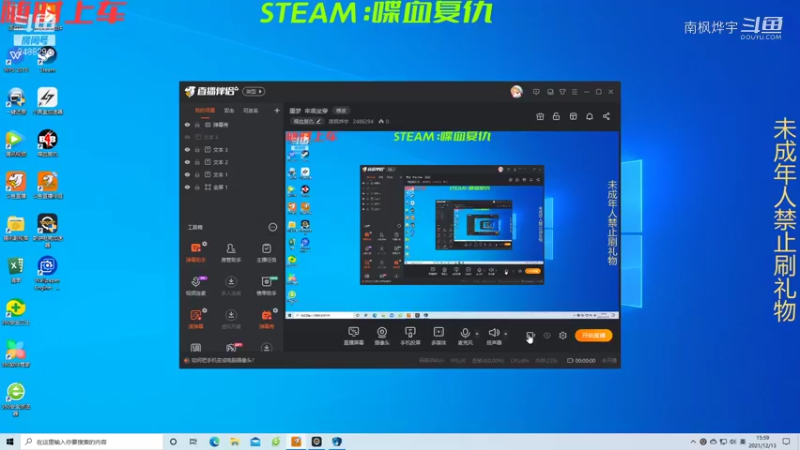The image size is (800, 450).
Task: Hide the 文本 3 source
Action: tap(187, 149)
